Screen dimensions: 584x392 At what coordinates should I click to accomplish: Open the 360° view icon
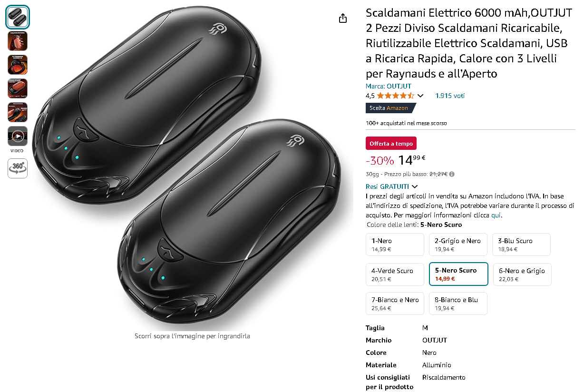(18, 168)
